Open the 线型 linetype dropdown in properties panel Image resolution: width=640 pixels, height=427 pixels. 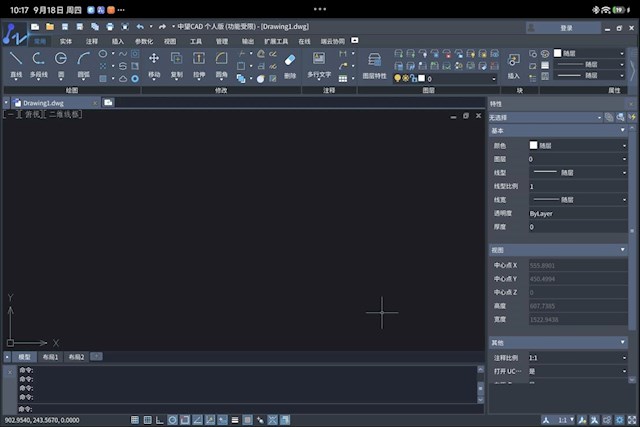(x=625, y=172)
